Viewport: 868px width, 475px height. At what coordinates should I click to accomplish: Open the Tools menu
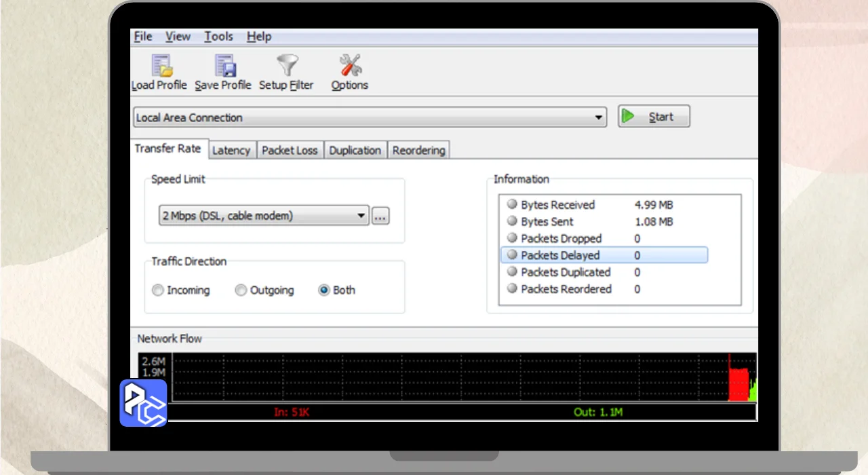(218, 37)
